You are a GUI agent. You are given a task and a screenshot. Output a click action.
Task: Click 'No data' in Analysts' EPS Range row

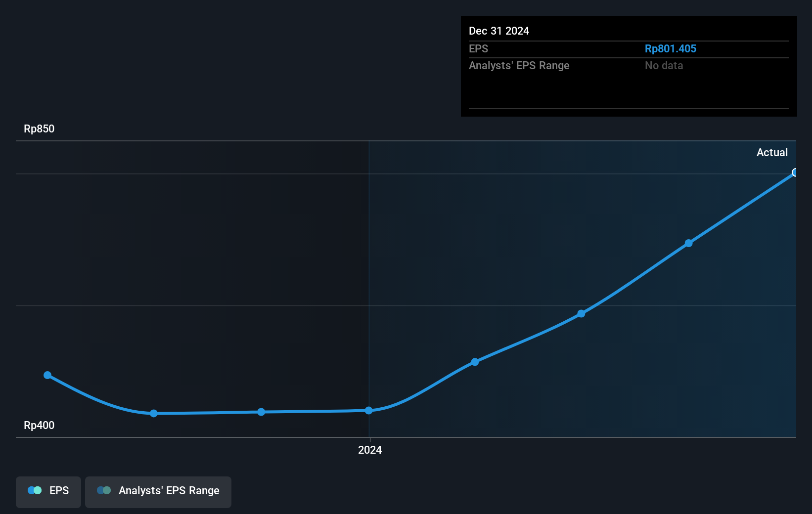664,65
